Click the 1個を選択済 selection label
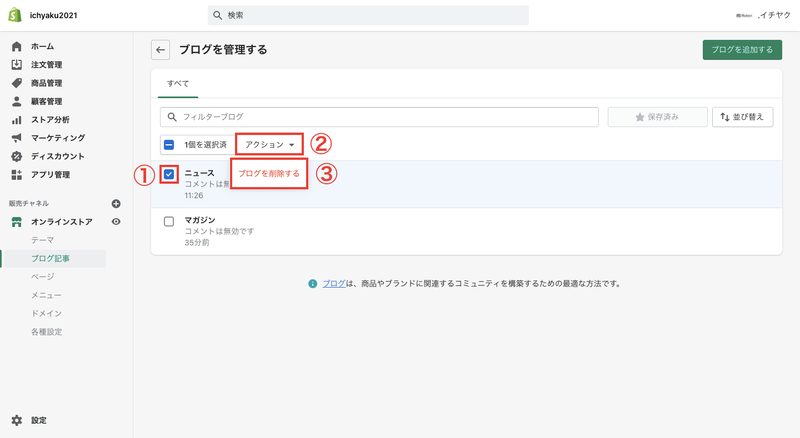The width and height of the screenshot is (800, 438). [x=205, y=145]
